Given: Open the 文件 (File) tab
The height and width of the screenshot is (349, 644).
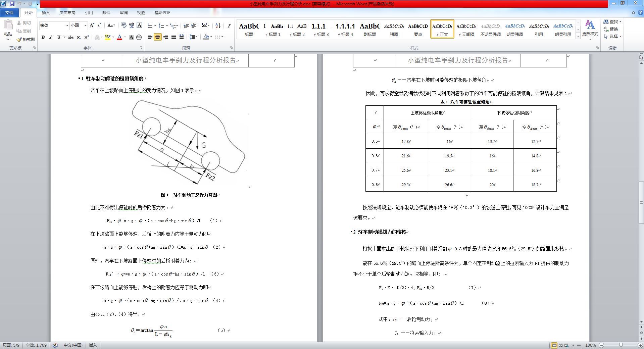Looking at the screenshot, I should (x=9, y=12).
